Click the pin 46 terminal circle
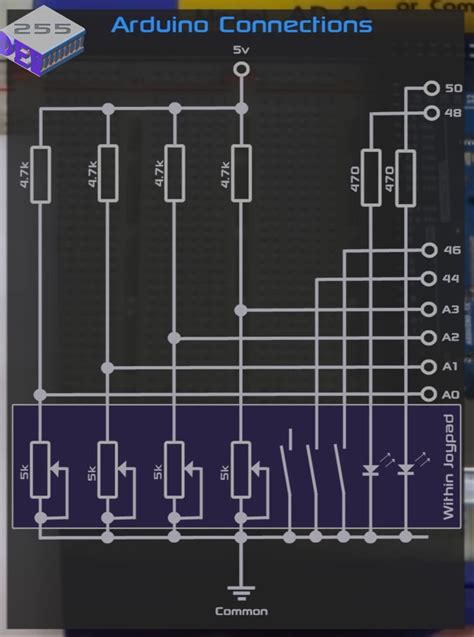 pyautogui.click(x=429, y=250)
